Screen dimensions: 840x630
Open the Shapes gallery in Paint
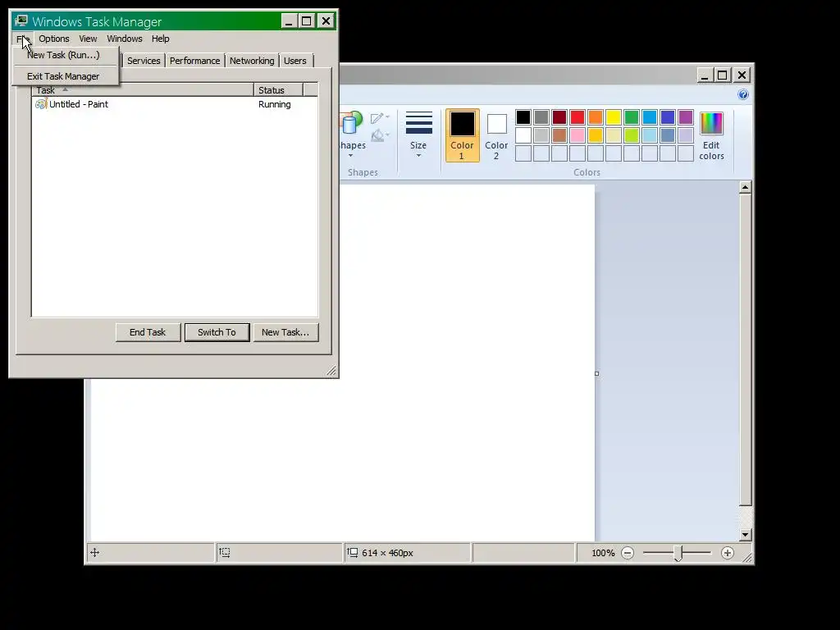coord(353,134)
